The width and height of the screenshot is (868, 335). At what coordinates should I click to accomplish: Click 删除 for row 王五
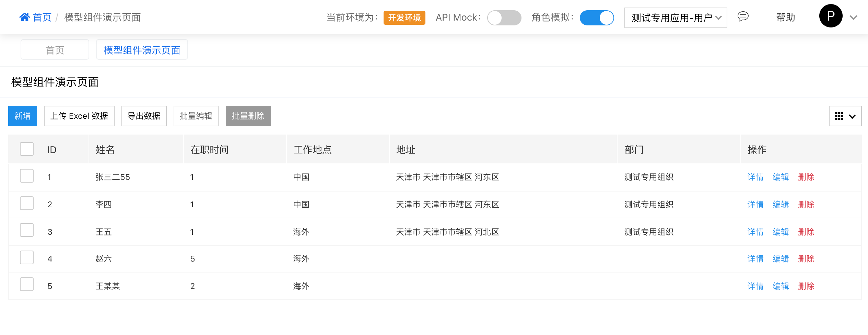pos(806,232)
